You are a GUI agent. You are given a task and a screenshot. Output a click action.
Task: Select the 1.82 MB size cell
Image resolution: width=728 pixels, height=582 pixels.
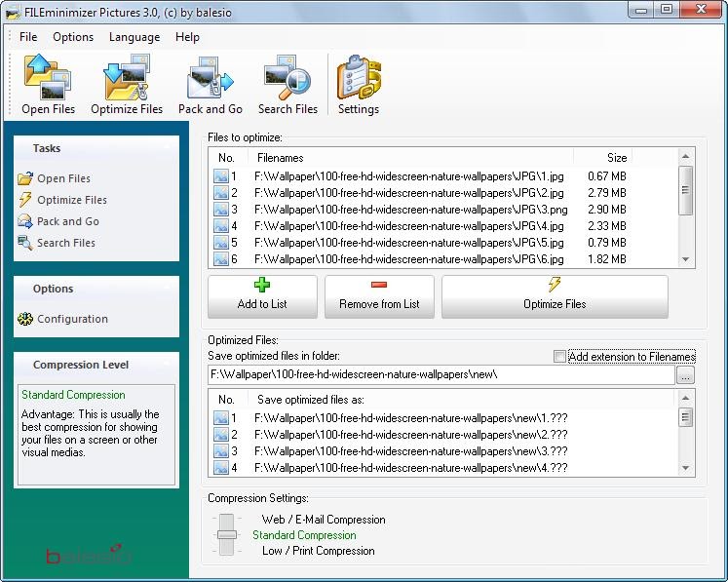[x=607, y=258]
